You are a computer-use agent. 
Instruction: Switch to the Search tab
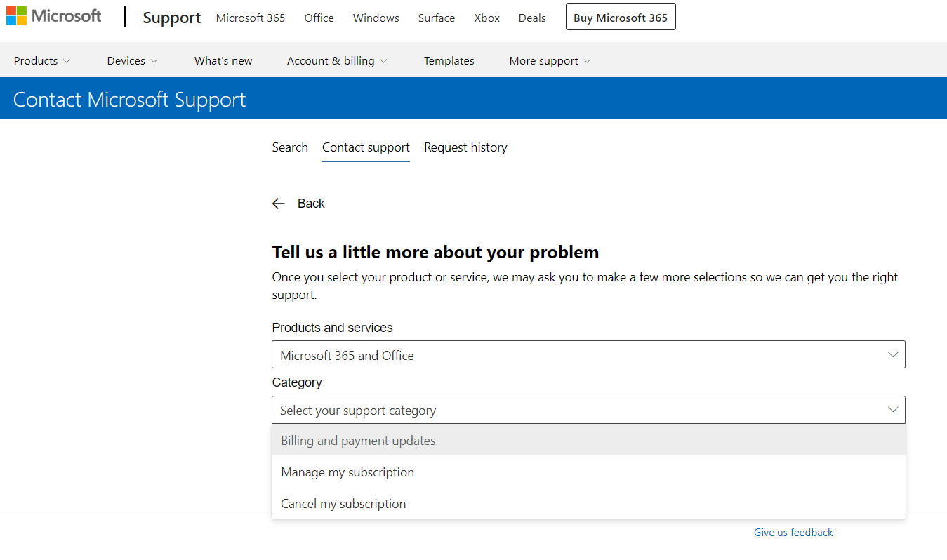pos(290,147)
